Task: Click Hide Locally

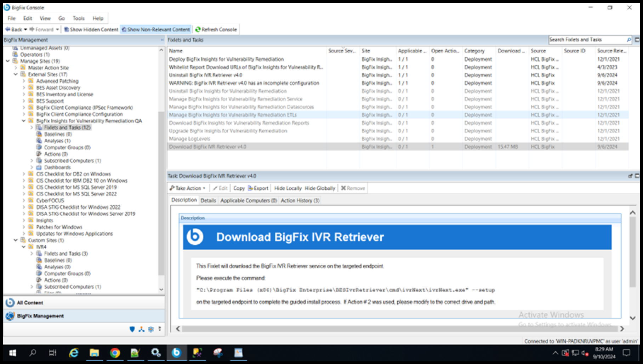Action: click(x=288, y=188)
